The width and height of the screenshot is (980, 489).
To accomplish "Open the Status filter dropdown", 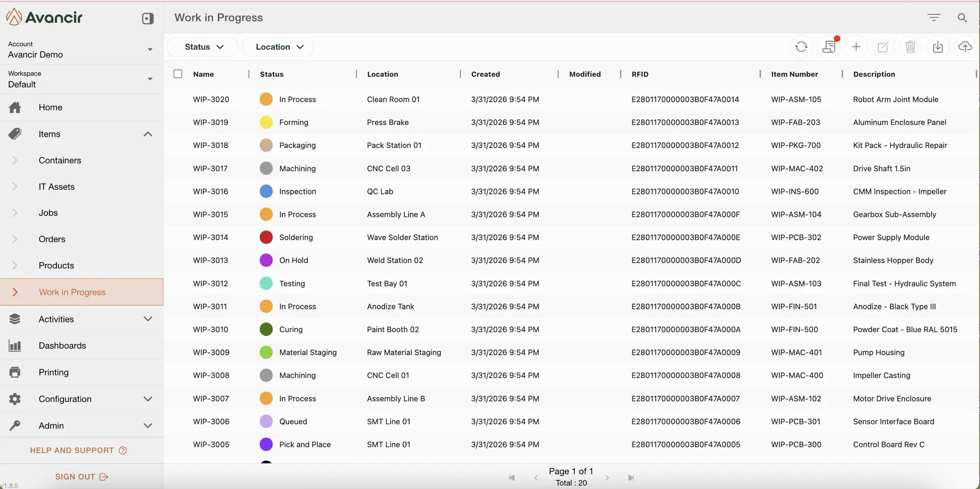I will coord(204,47).
